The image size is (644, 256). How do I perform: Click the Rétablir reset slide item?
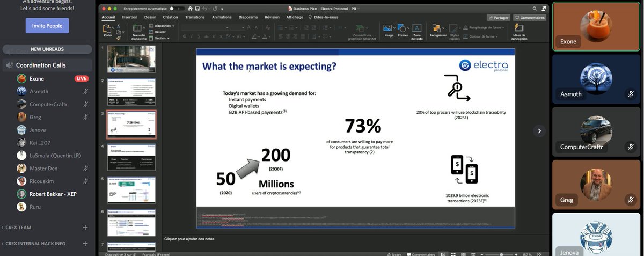coord(157,32)
